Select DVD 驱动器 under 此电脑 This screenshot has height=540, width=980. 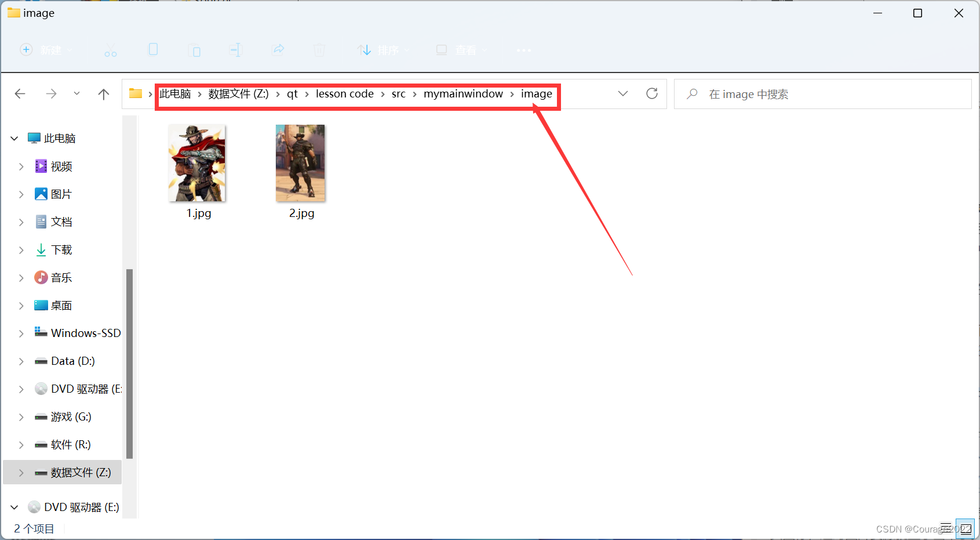[78, 389]
